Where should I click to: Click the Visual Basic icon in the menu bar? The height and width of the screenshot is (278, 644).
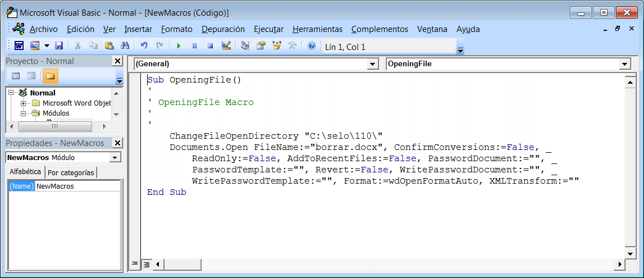18,29
